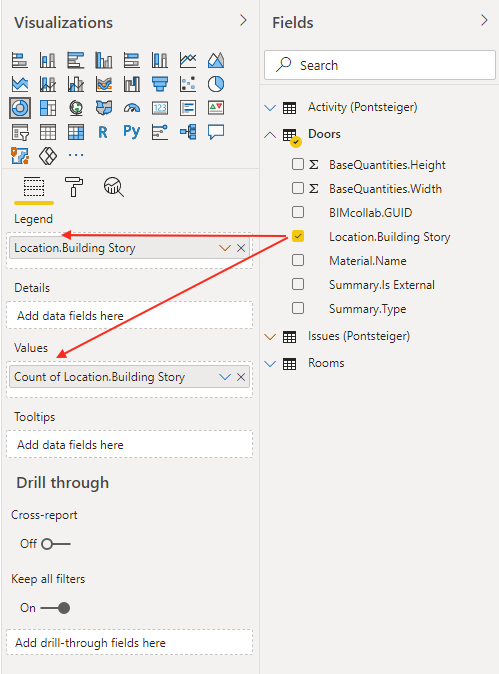The image size is (499, 674).
Task: Click the Fields Search box
Action: 380,65
